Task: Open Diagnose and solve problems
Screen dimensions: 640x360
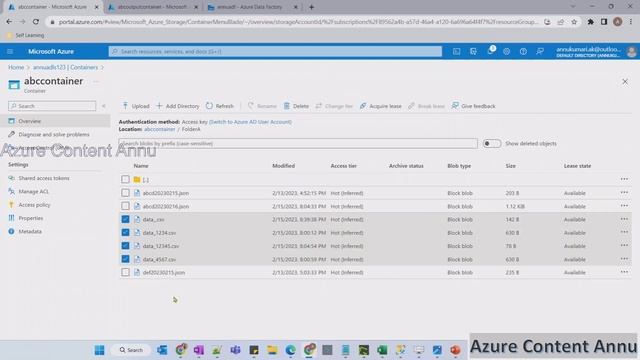Action: (55, 134)
